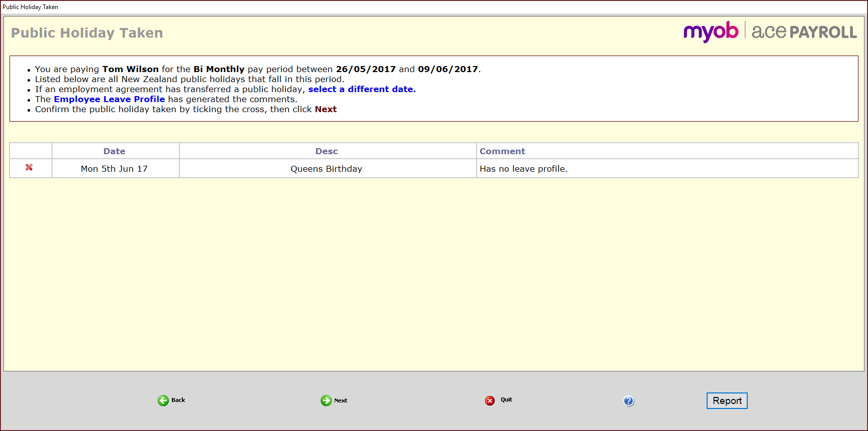Screen dimensions: 868x431
Task: Open help with the blue question mark icon
Action: click(629, 401)
